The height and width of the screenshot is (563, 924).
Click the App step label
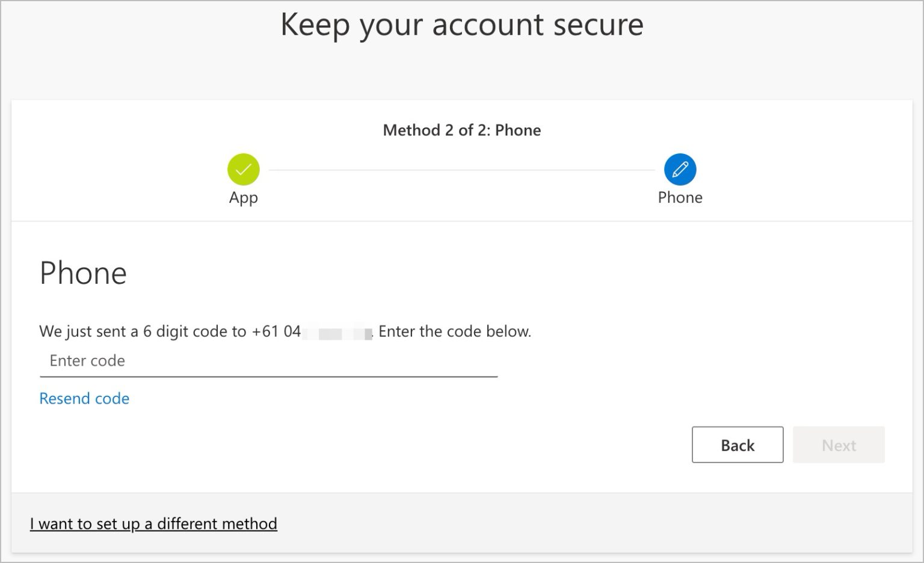point(243,197)
